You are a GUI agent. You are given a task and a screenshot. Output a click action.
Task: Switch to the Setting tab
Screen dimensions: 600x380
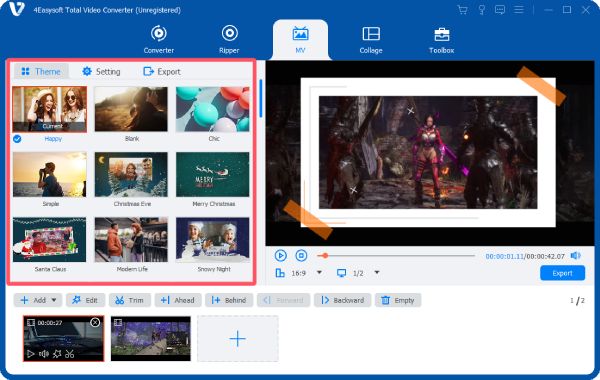(101, 72)
